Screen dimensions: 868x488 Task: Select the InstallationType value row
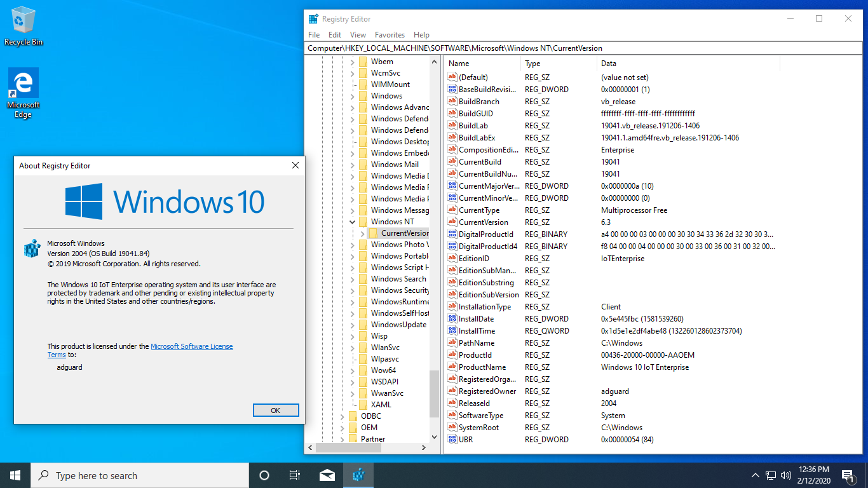(x=611, y=307)
